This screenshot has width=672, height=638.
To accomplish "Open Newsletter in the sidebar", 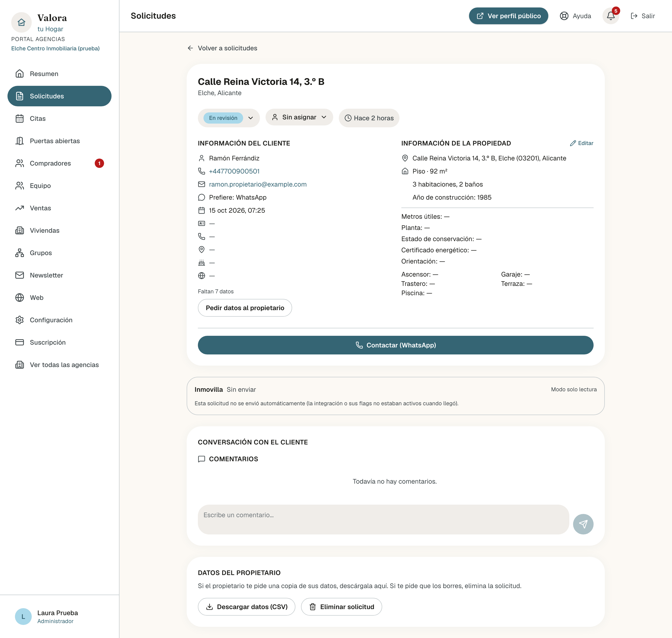I will (59, 275).
